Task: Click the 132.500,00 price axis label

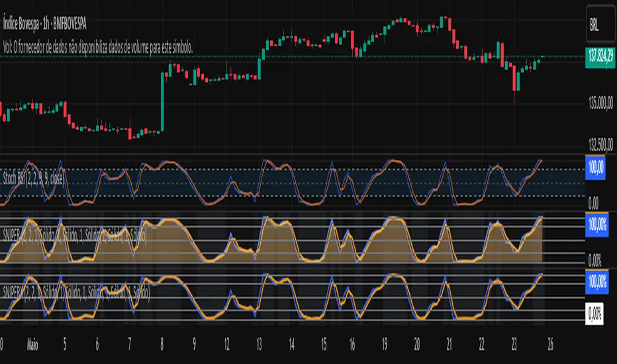Action: pyautogui.click(x=601, y=145)
